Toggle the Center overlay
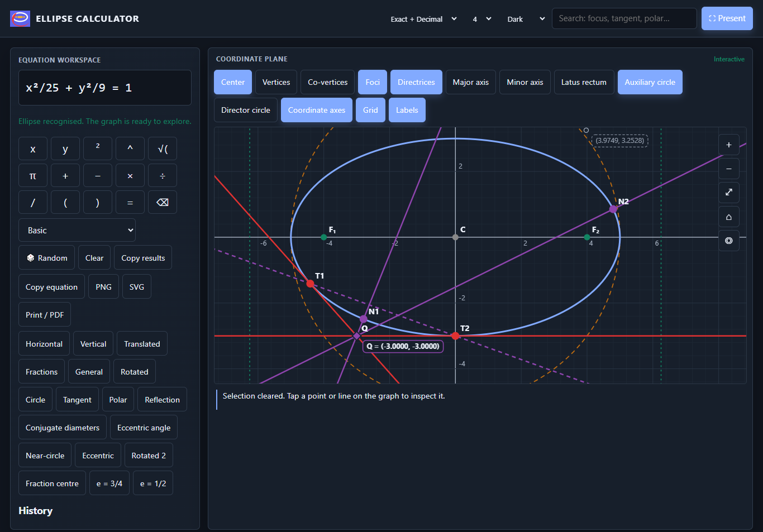 click(x=233, y=82)
